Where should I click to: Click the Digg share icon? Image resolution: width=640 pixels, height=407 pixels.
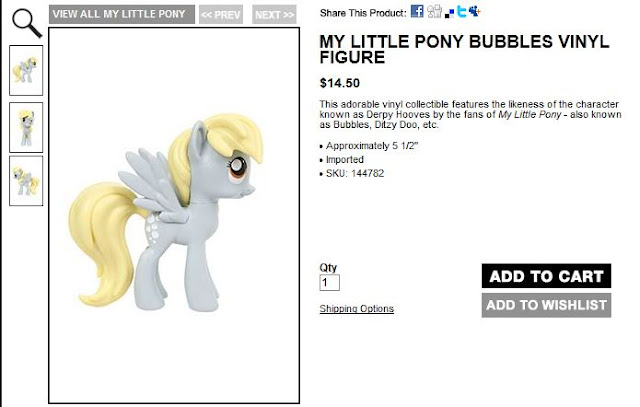[434, 11]
